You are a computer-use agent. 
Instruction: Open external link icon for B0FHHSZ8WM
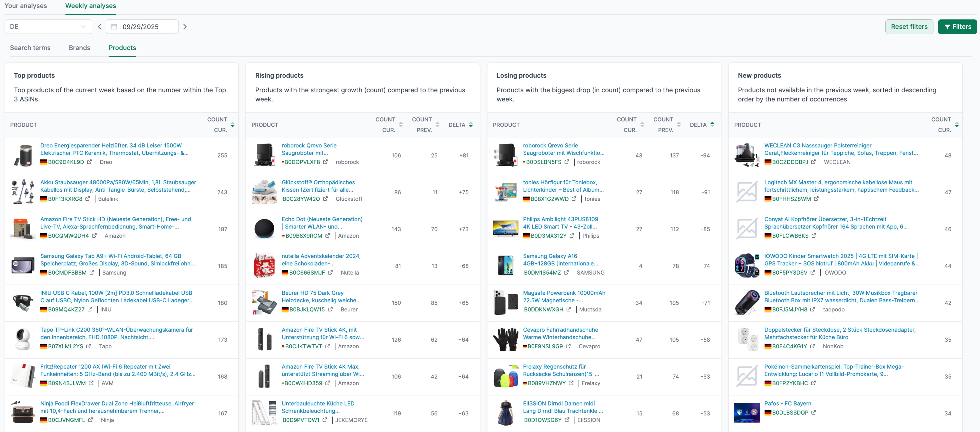click(816, 199)
